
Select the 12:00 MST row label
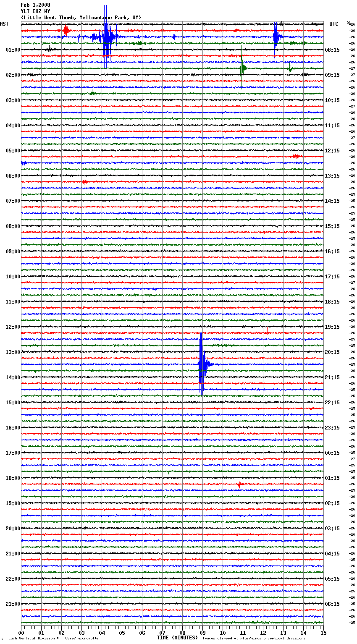[13, 327]
